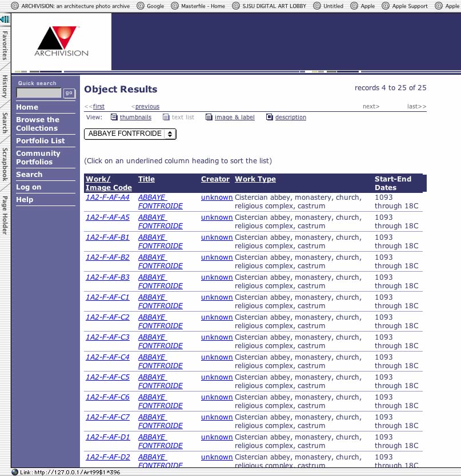Click ABBAYE FONTFROIDE title in A4 row
Viewport: 461px width, 476px height.
161,201
